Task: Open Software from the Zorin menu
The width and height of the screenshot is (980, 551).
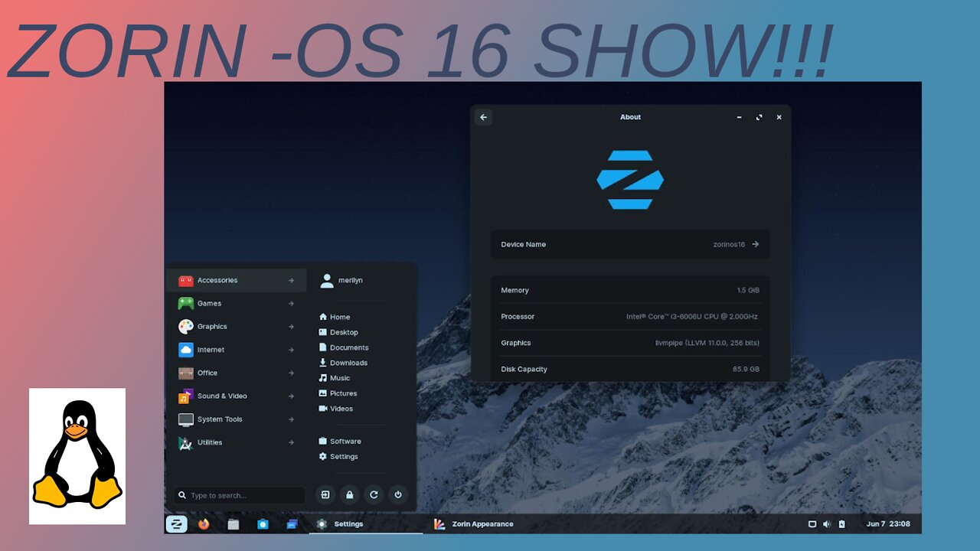Action: pos(340,442)
